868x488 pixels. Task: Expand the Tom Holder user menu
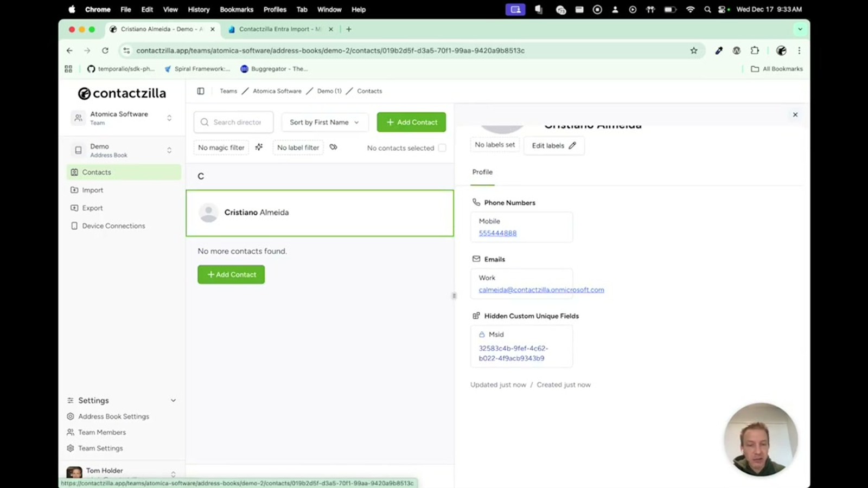(173, 474)
